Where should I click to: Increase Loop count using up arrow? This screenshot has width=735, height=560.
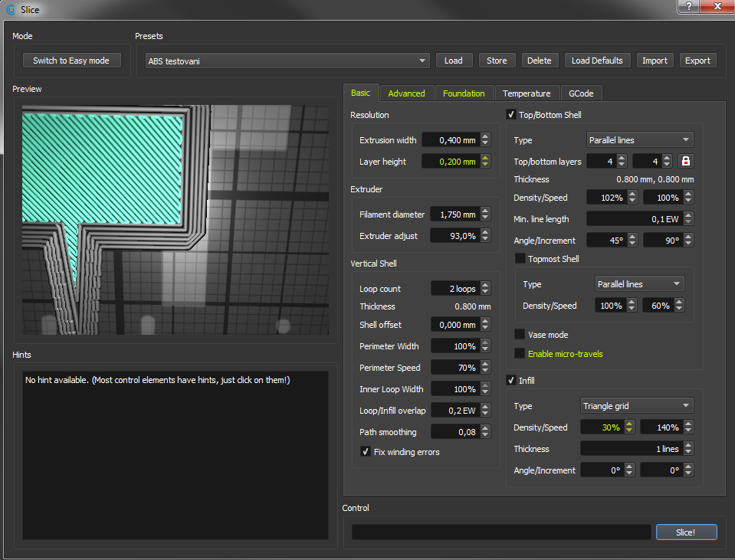tap(485, 286)
